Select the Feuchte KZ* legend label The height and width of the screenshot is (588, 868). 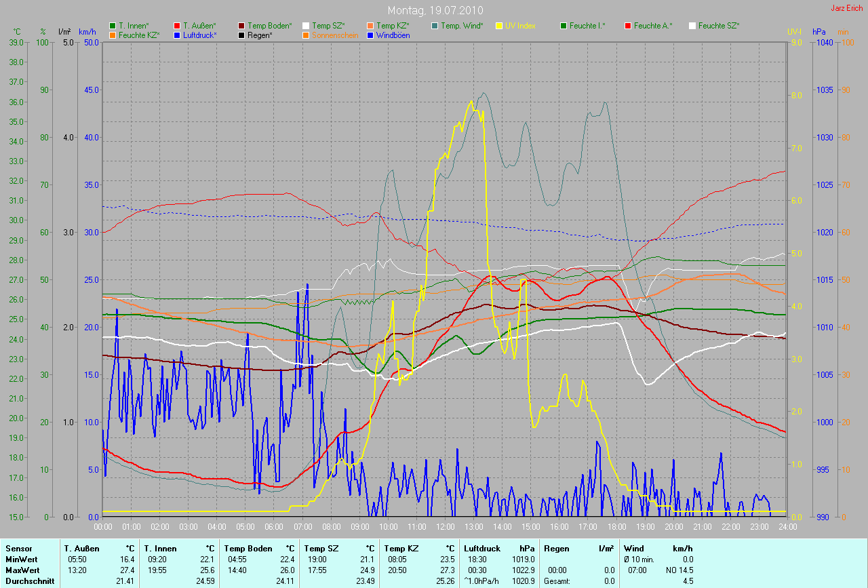(x=139, y=35)
